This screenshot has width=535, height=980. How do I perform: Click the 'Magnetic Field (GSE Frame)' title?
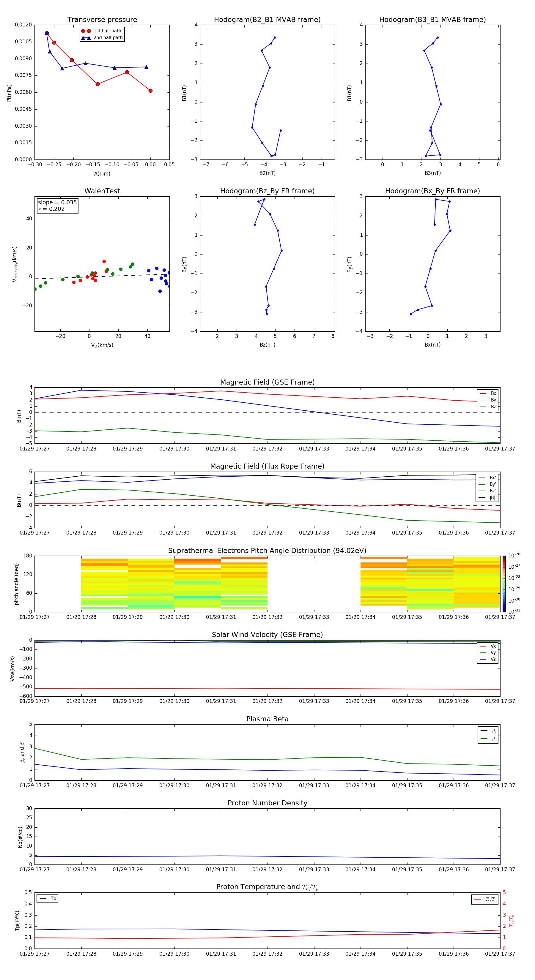[x=267, y=382]
